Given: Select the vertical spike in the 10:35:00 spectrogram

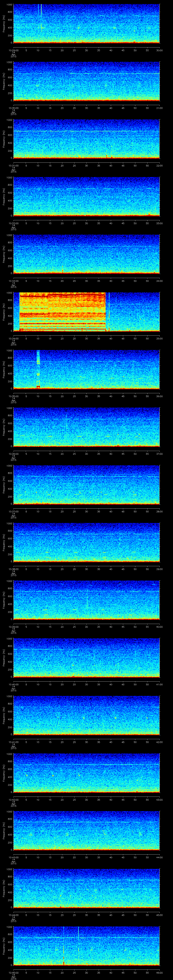Looking at the screenshot, I should point(38,369).
